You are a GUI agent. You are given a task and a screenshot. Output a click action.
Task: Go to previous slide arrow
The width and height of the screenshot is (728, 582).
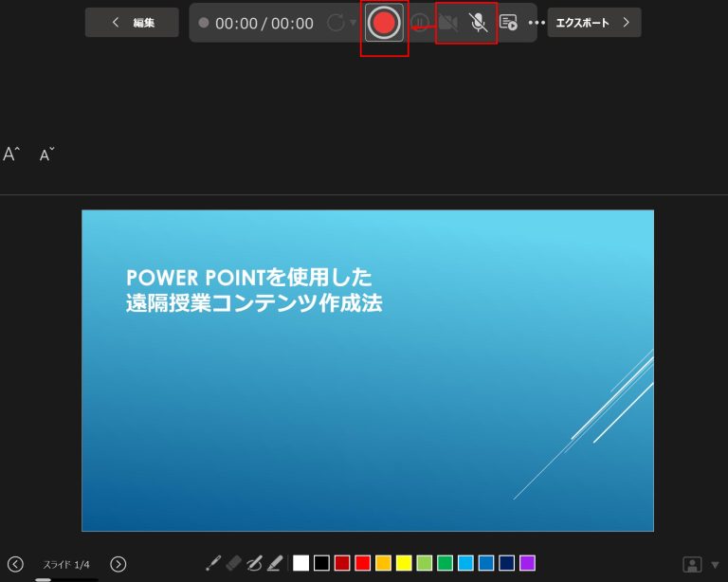point(15,564)
